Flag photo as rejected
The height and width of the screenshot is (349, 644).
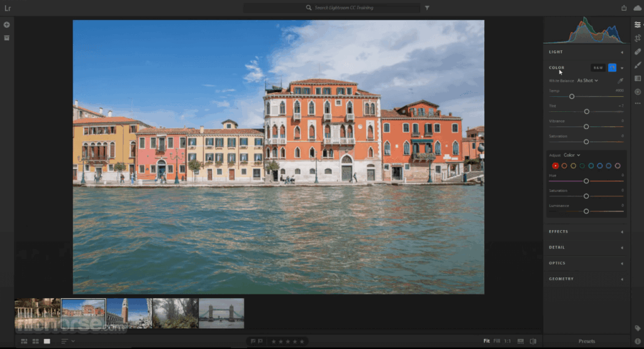click(260, 341)
